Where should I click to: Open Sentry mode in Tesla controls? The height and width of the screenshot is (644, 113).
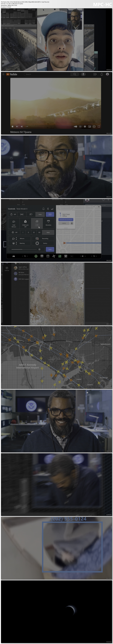[x=43, y=243]
